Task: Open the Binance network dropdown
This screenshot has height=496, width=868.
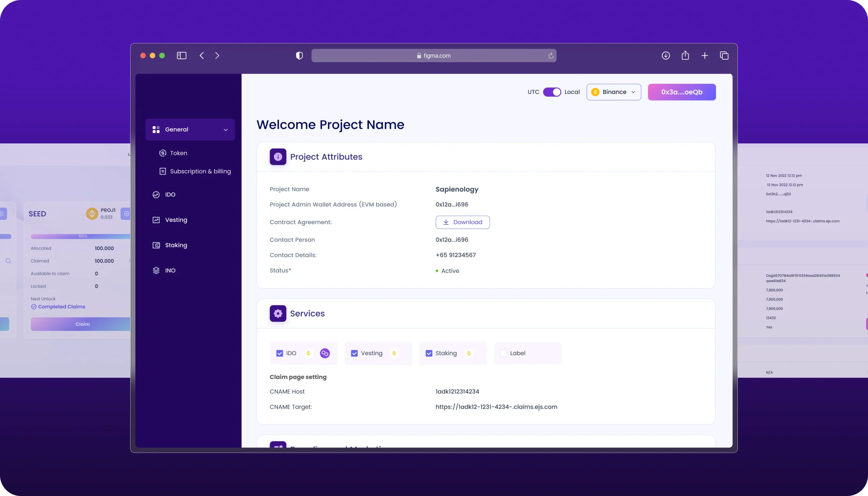Action: point(613,92)
